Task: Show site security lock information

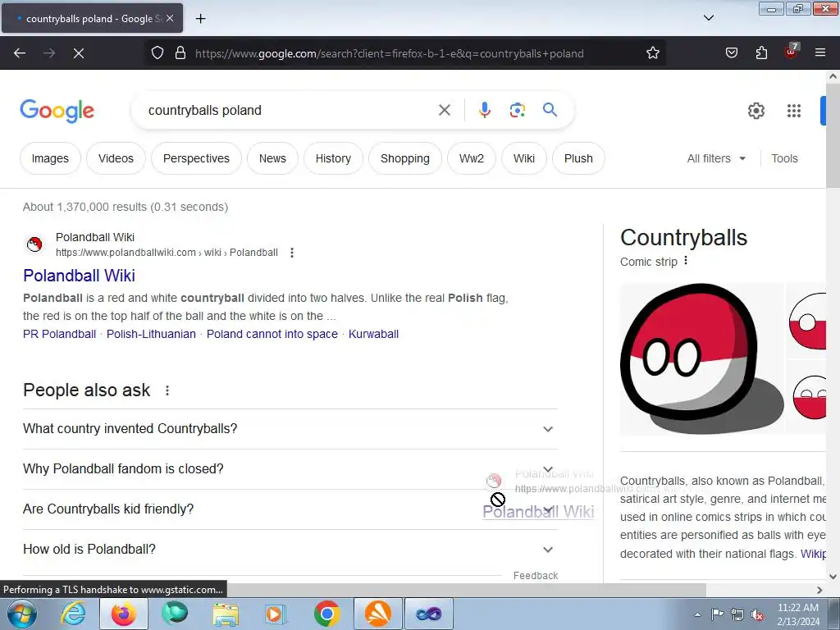Action: (180, 53)
